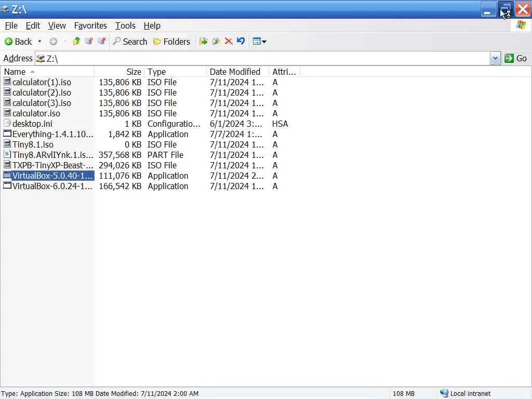Select the calculator(2).iso file icon

[x=7, y=92]
